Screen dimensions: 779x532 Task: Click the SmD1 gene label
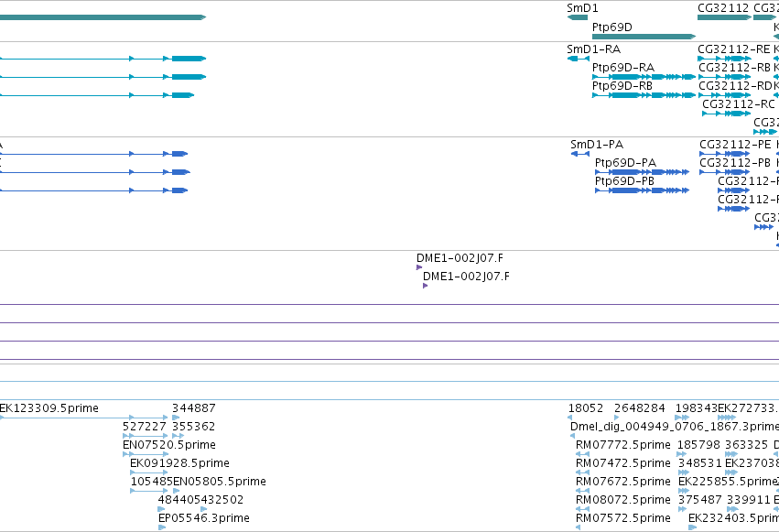(x=582, y=8)
